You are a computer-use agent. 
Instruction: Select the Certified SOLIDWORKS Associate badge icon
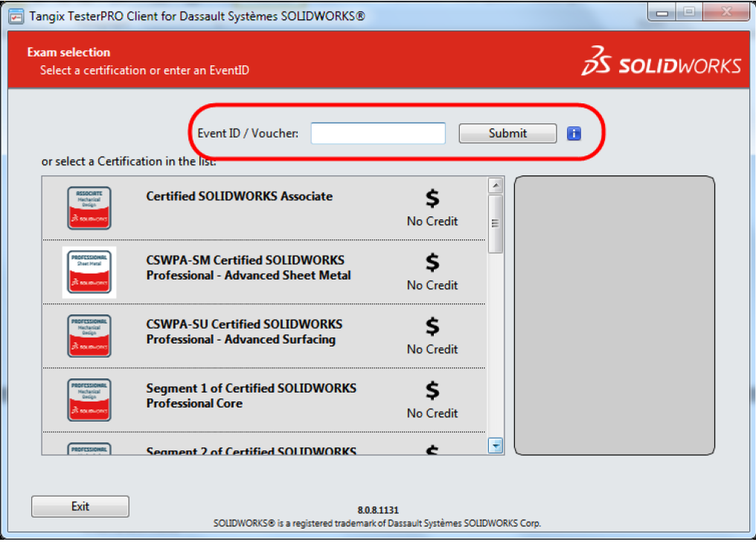[89, 208]
